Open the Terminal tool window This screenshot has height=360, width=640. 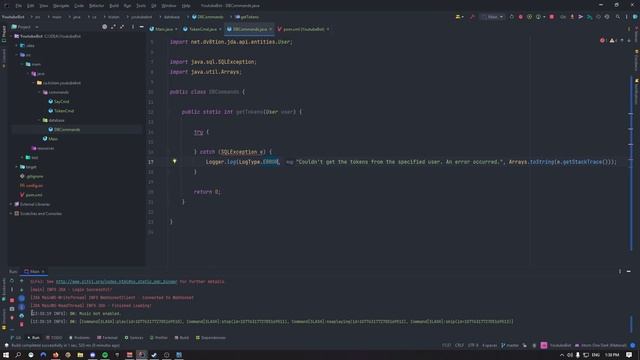[107, 338]
